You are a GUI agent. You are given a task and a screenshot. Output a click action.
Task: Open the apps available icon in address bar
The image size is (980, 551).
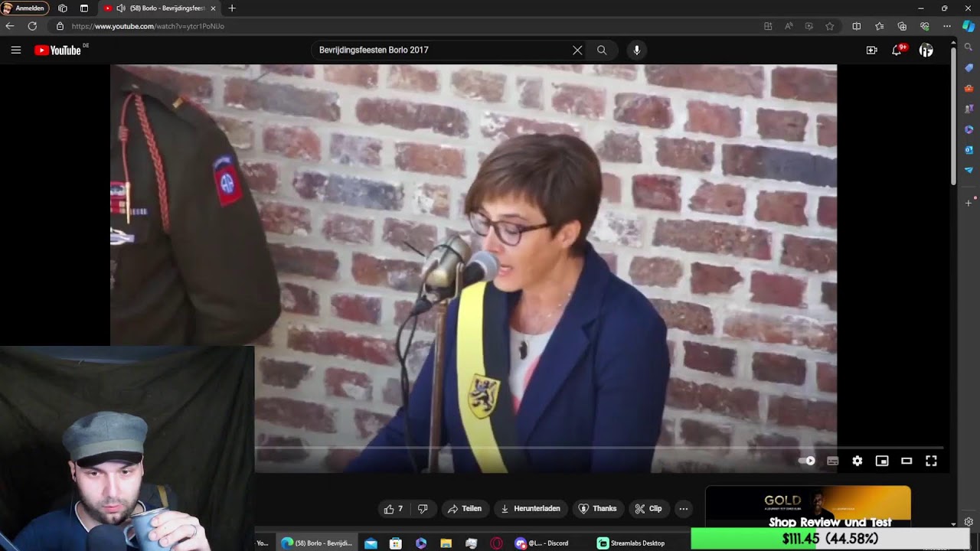point(768,26)
